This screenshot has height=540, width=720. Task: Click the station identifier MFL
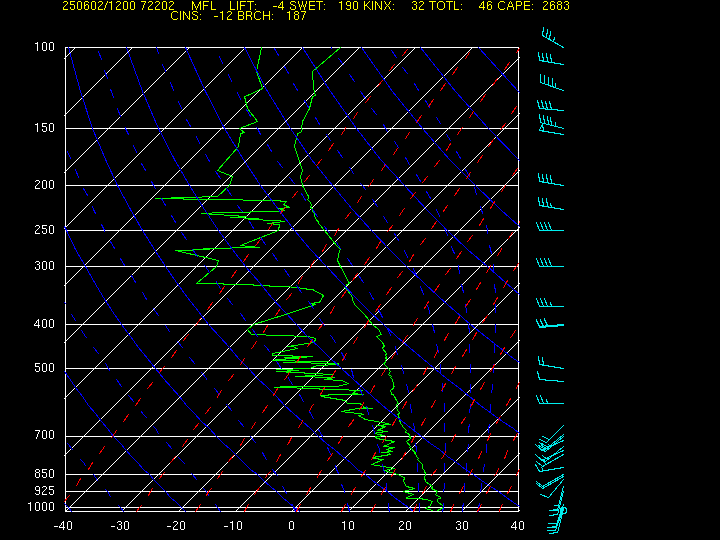(x=203, y=6)
